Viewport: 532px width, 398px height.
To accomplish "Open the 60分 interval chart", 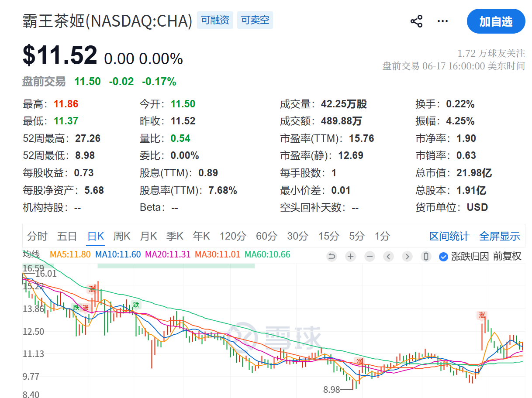I will click(x=266, y=236).
